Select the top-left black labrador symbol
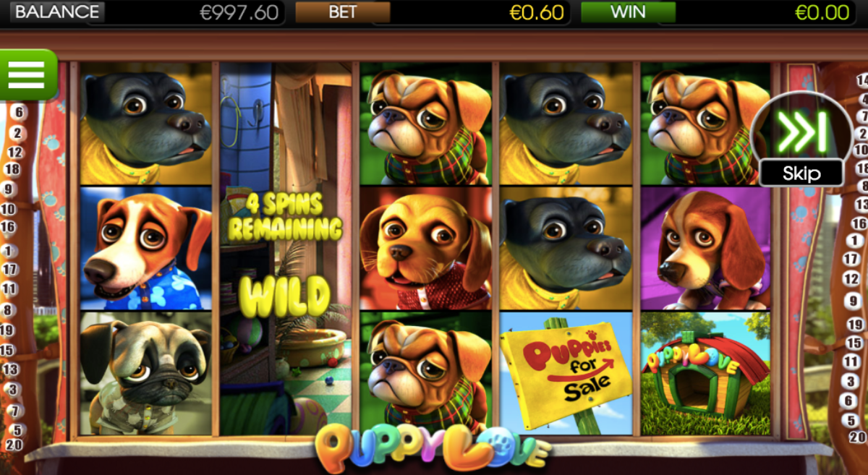Image resolution: width=868 pixels, height=475 pixels. (146, 124)
